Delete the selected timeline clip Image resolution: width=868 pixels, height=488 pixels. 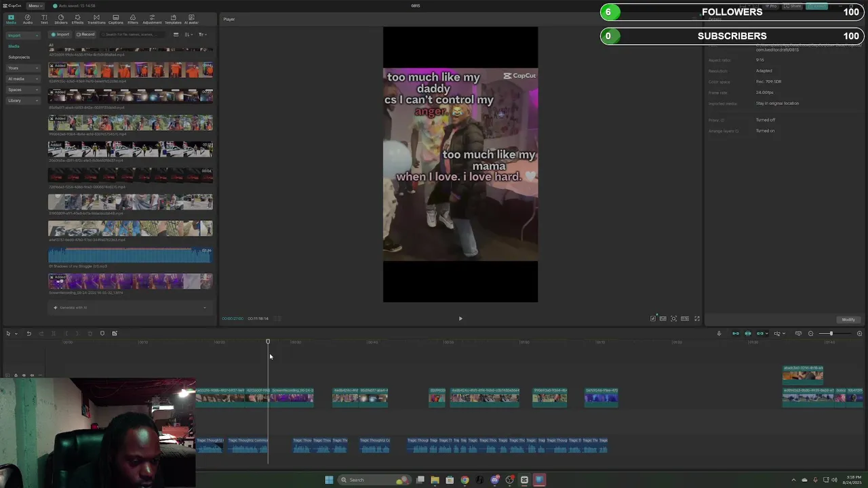point(90,333)
